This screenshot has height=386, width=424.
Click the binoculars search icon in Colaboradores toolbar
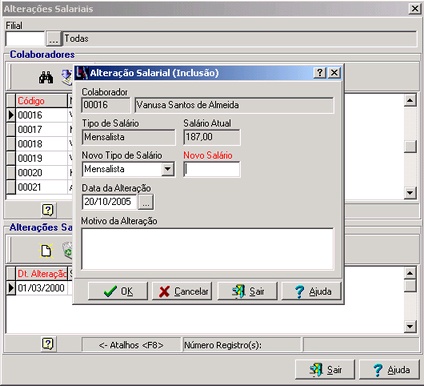(x=46, y=77)
